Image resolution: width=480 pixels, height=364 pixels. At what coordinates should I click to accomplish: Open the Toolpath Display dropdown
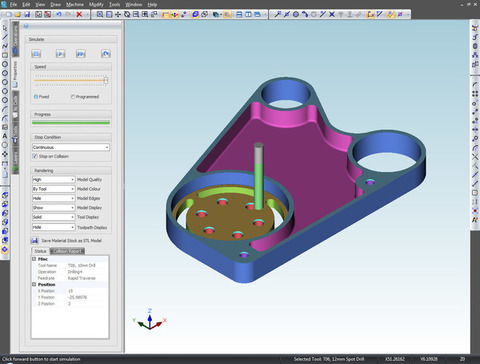(53, 227)
